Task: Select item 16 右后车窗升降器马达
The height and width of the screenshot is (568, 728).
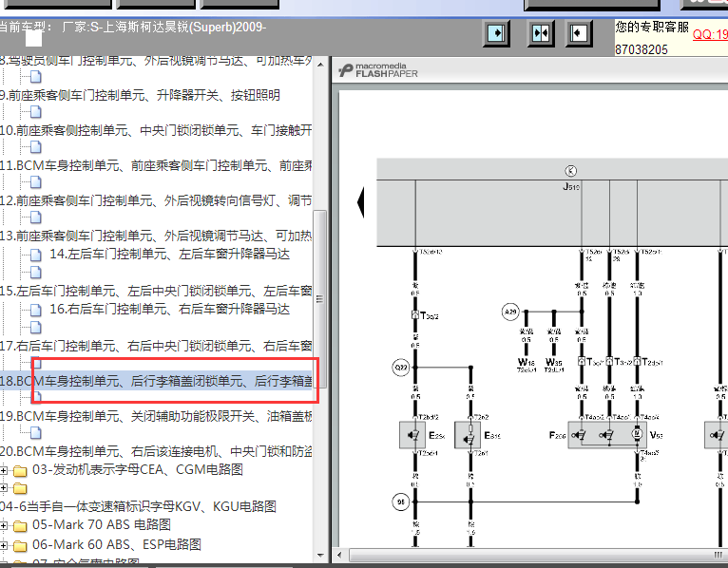Action: (x=169, y=309)
